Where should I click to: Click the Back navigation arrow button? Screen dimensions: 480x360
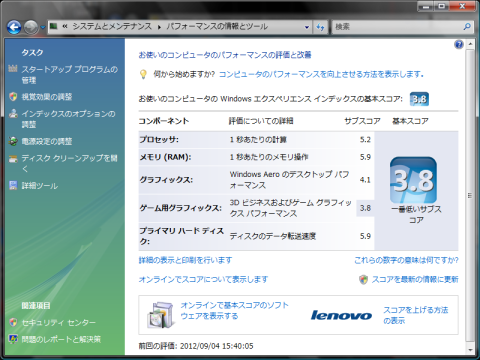click(14, 27)
